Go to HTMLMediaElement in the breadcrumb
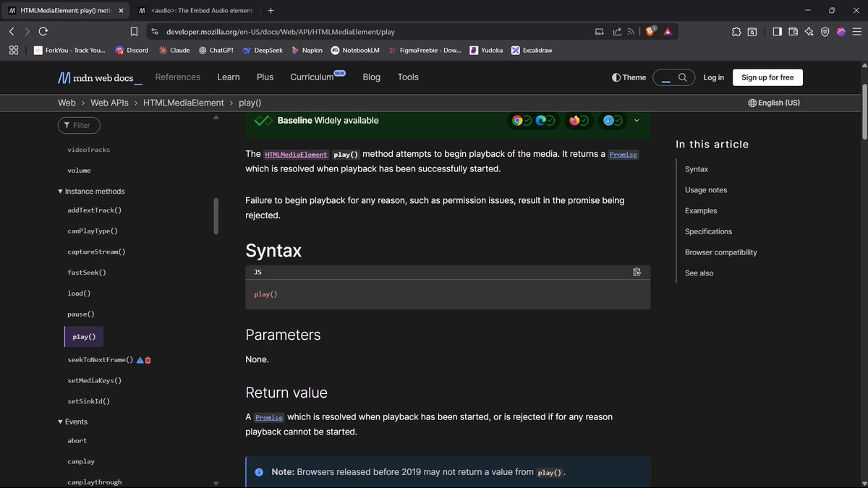Screen dimensions: 868x488 coord(184,103)
